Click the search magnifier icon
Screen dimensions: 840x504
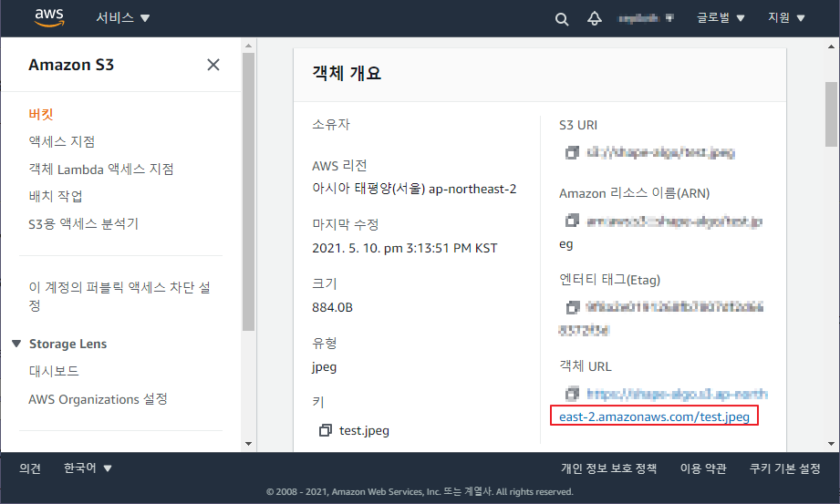pos(562,19)
